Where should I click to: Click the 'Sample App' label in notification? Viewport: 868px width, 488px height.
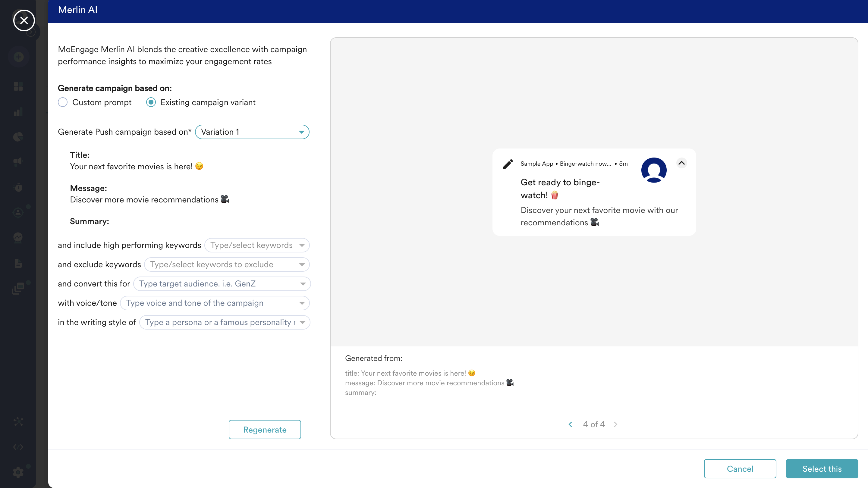click(x=537, y=164)
